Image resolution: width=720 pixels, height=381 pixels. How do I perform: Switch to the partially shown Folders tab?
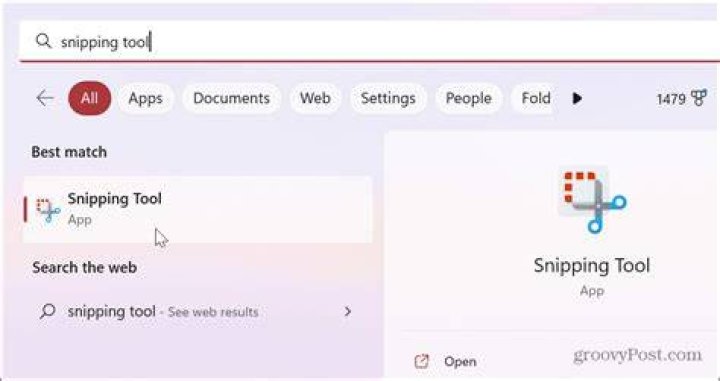point(533,98)
